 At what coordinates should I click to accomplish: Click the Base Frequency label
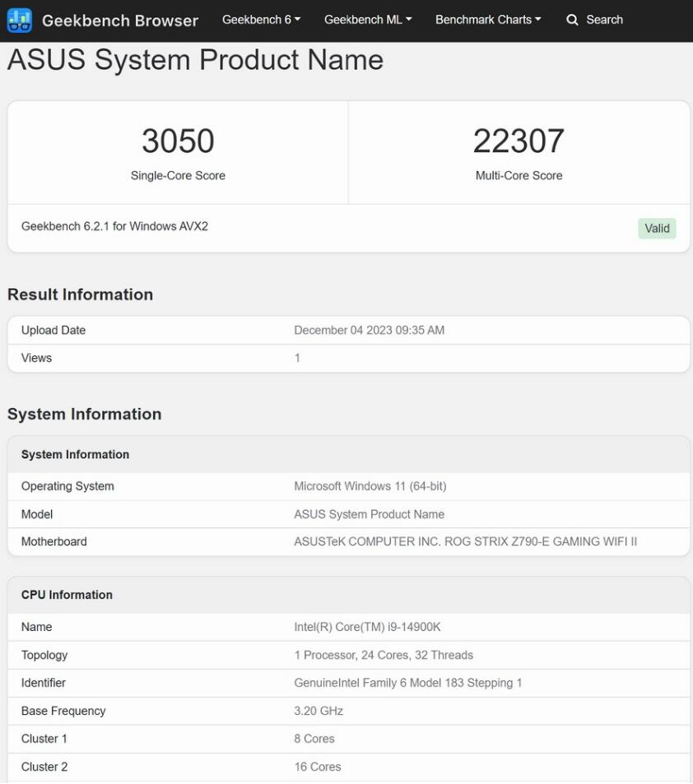[x=63, y=711]
